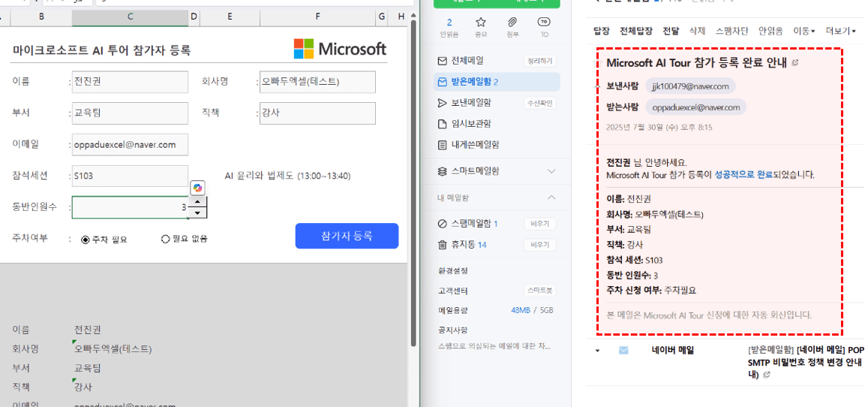Viewport: 868px width, 407px height.
Task: Filter unread mail with the 안읽음 shortcut
Action: click(449, 26)
